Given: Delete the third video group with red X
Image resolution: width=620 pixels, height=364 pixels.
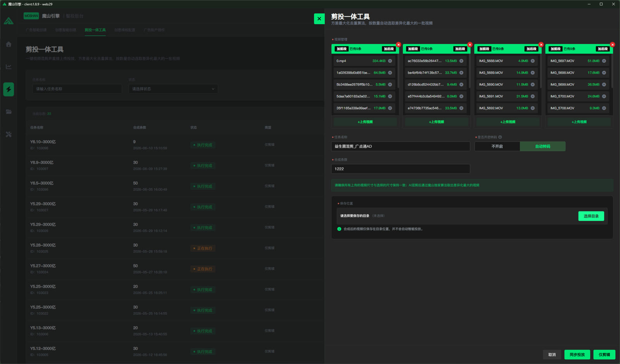Looking at the screenshot, I should click(541, 45).
